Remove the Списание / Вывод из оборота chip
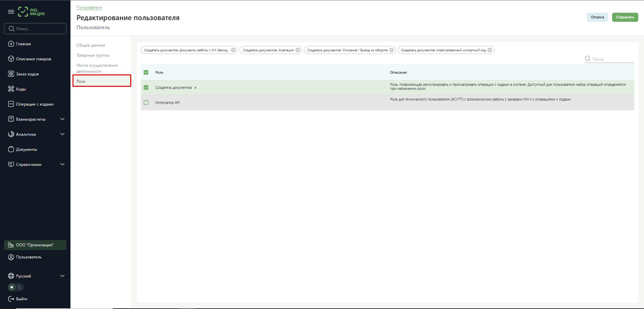644x309 pixels. tap(391, 50)
